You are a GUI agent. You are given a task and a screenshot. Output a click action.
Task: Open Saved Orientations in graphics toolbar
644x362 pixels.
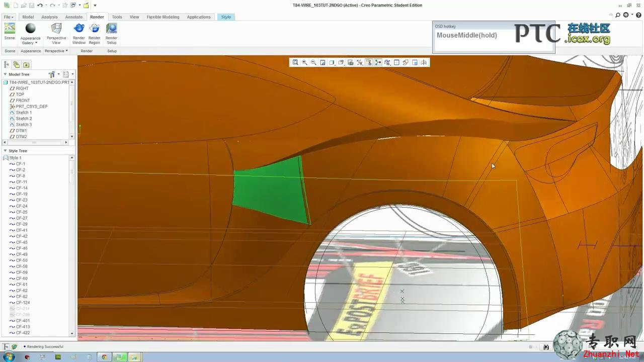click(x=341, y=62)
